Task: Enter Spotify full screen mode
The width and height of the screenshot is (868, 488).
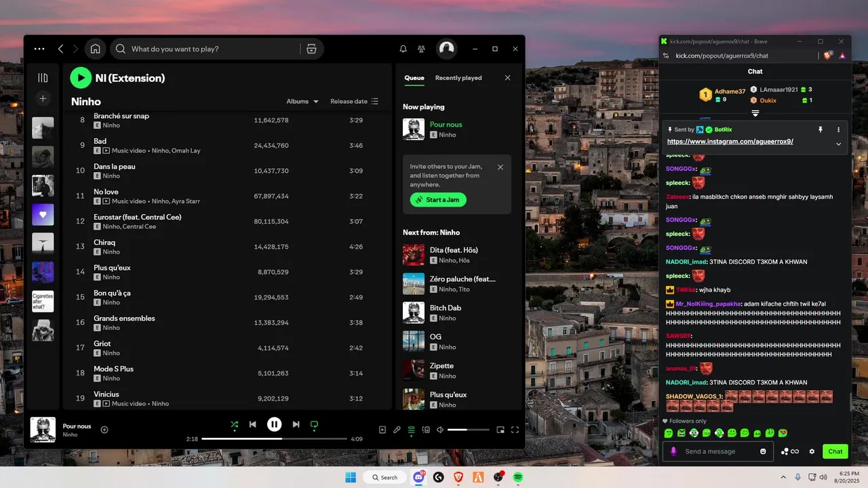Action: click(x=515, y=430)
